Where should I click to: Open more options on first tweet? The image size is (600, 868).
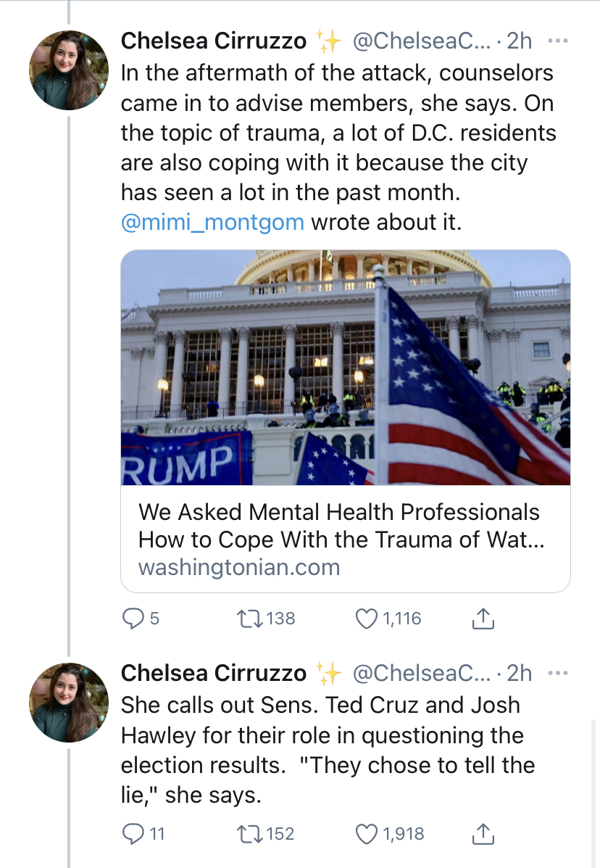pyautogui.click(x=557, y=41)
